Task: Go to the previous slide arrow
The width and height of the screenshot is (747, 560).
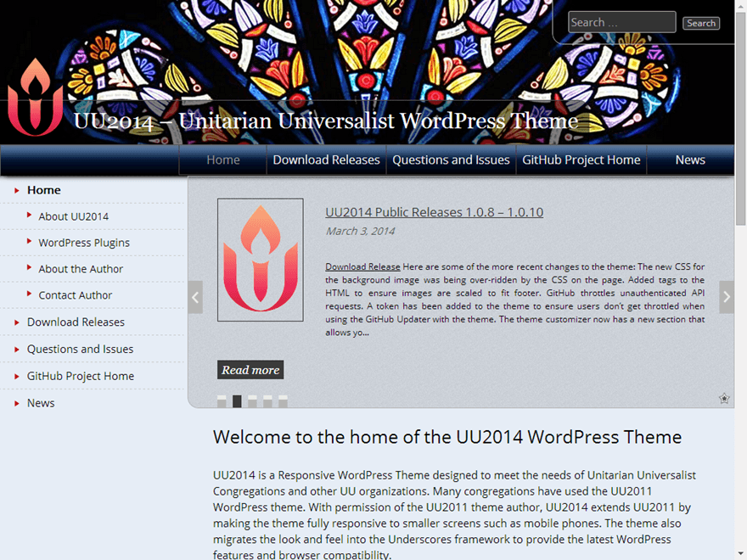Action: coord(195,297)
